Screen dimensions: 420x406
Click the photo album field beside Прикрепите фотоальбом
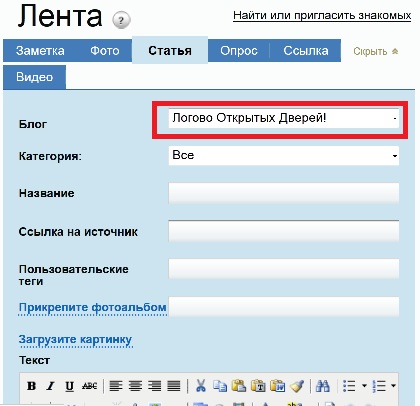pos(284,306)
